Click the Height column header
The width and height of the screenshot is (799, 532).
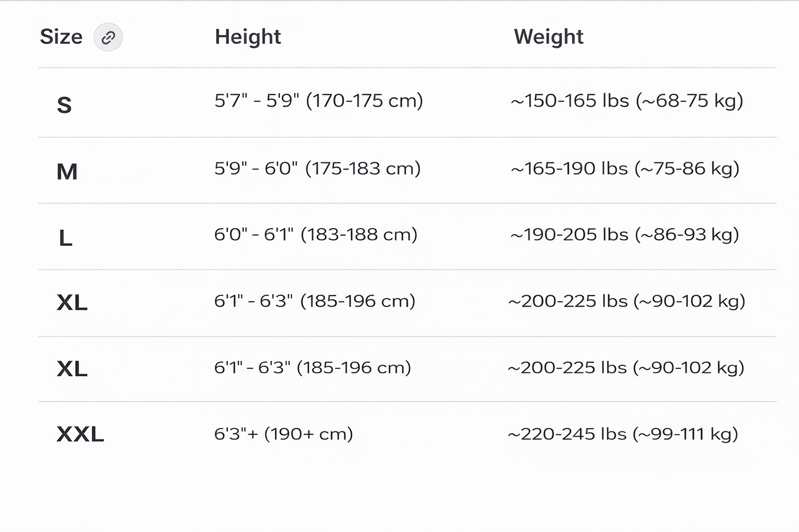[x=248, y=37]
